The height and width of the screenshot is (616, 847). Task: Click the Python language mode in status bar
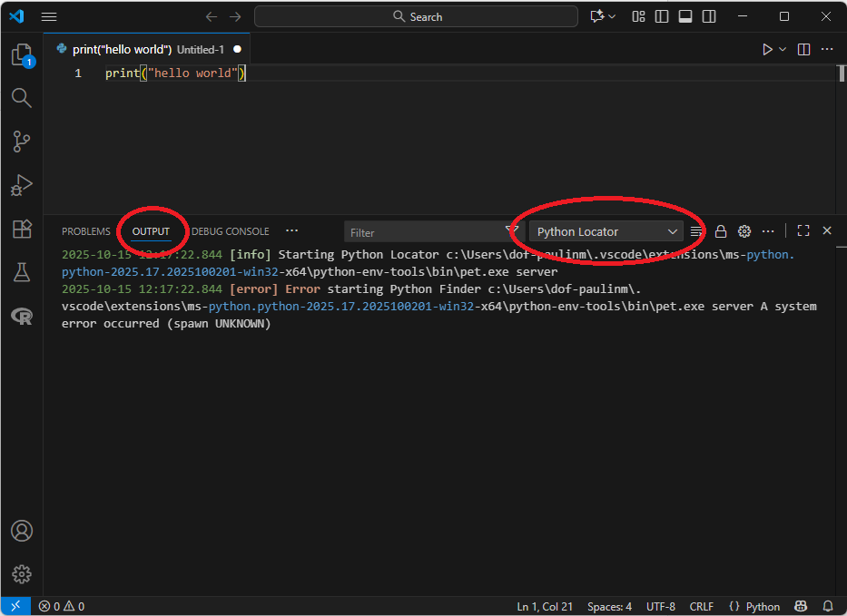coord(754,606)
